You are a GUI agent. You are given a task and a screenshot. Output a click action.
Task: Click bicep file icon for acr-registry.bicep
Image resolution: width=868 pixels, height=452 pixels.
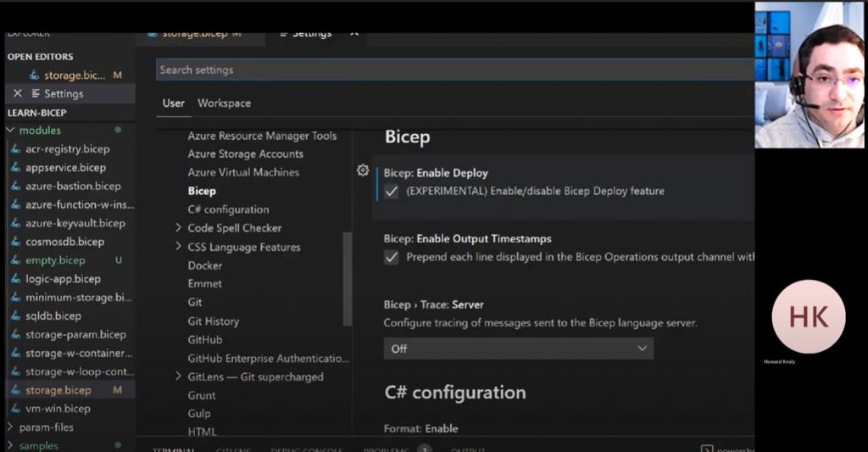point(16,149)
